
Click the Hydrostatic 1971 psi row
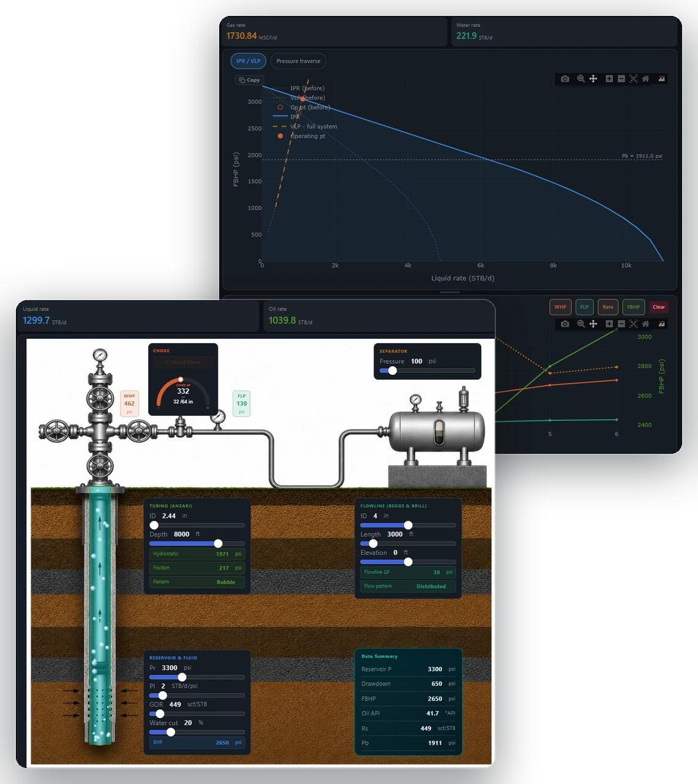(x=197, y=554)
